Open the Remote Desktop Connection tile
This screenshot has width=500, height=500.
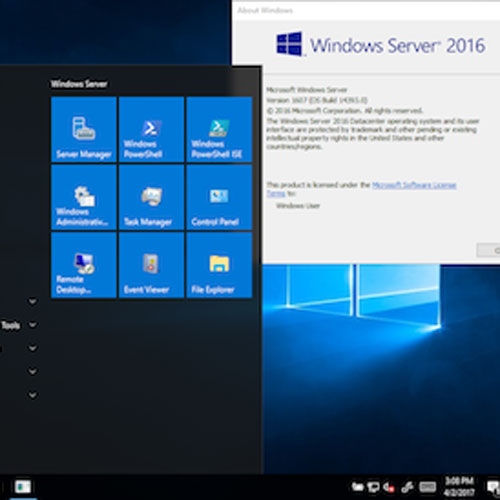[x=84, y=265]
